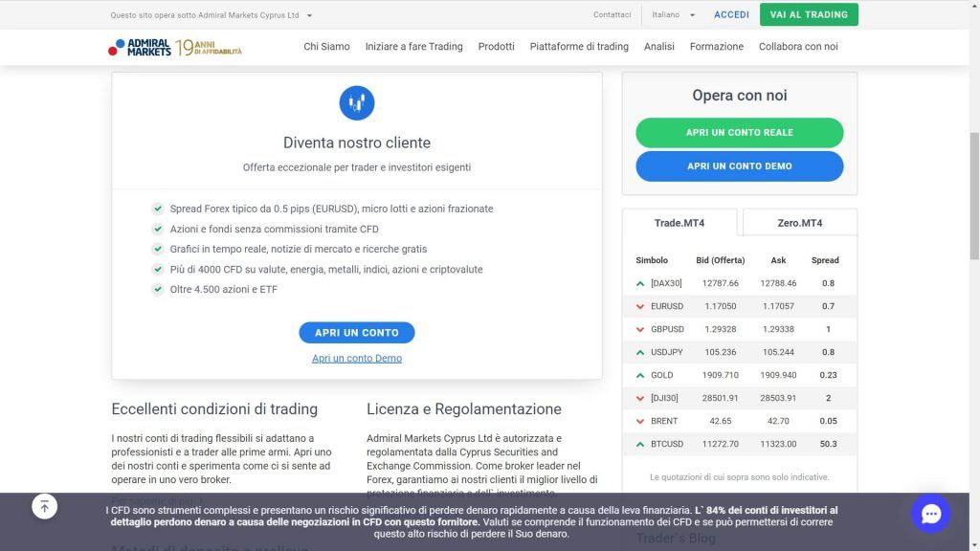980x551 pixels.
Task: Click the red down arrow beside DJI30
Action: coord(640,398)
